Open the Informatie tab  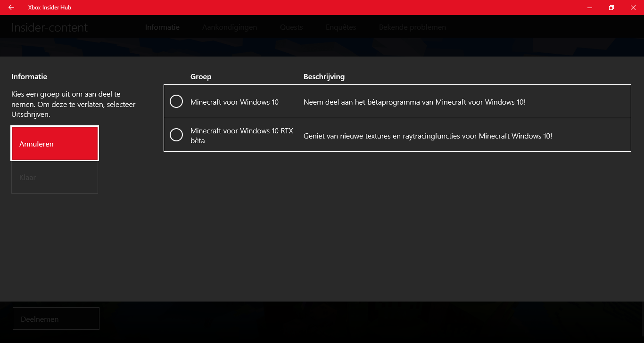pyautogui.click(x=162, y=27)
